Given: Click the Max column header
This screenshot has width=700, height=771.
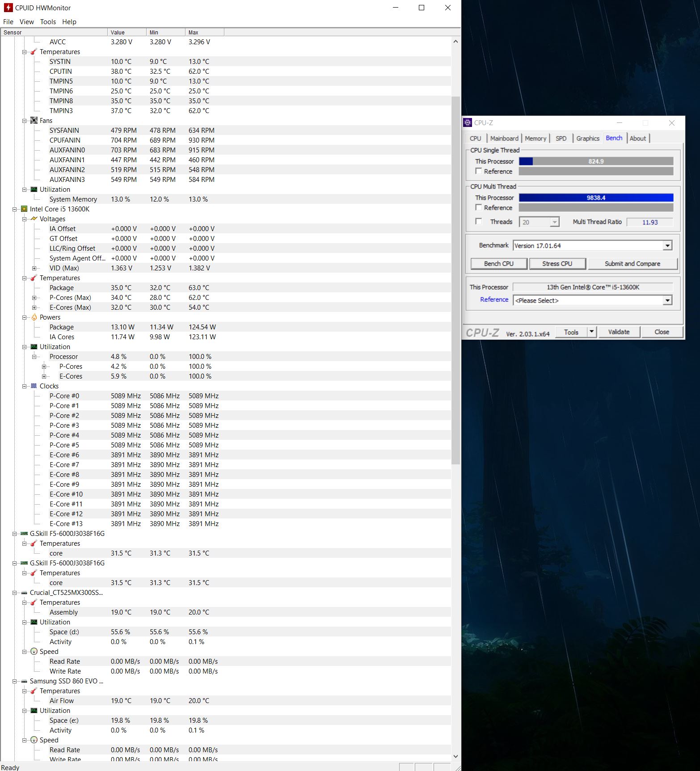Looking at the screenshot, I should [x=205, y=32].
